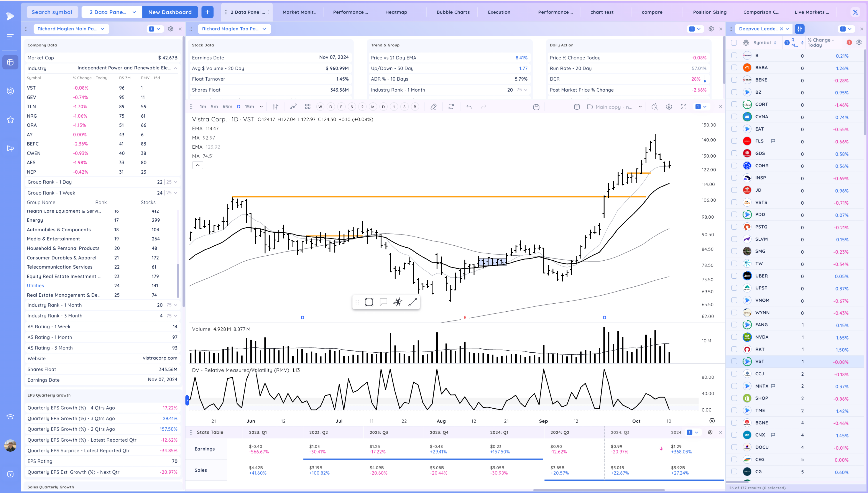This screenshot has height=493, width=868.
Task: Open the calendar icon in chart toolbar
Action: (x=536, y=107)
